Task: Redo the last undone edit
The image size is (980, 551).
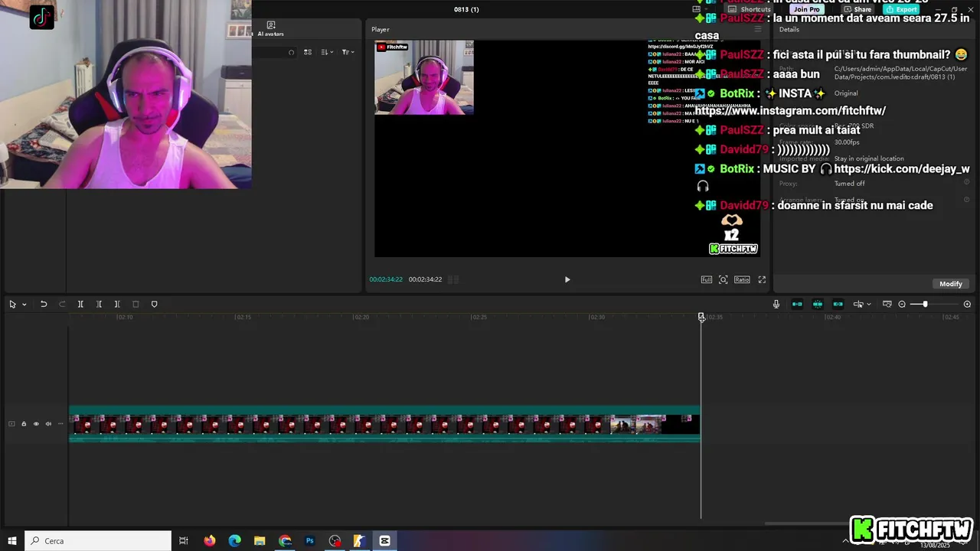Action: [62, 305]
